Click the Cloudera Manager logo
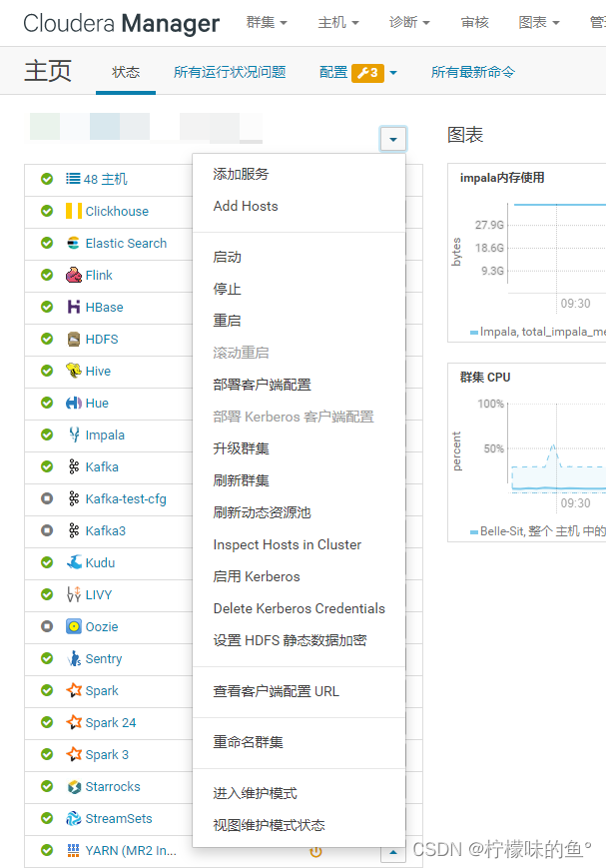This screenshot has width=606, height=868. point(121,23)
